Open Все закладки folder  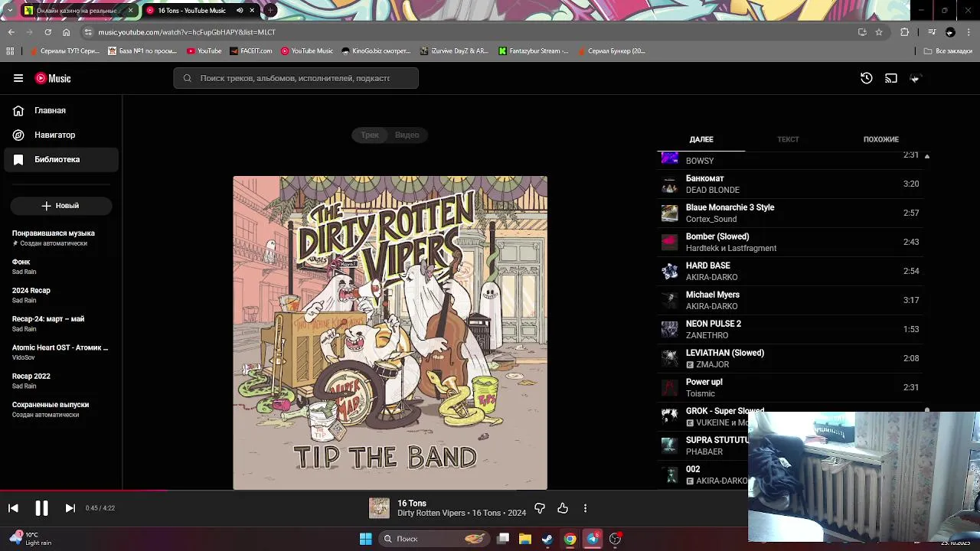(x=948, y=51)
